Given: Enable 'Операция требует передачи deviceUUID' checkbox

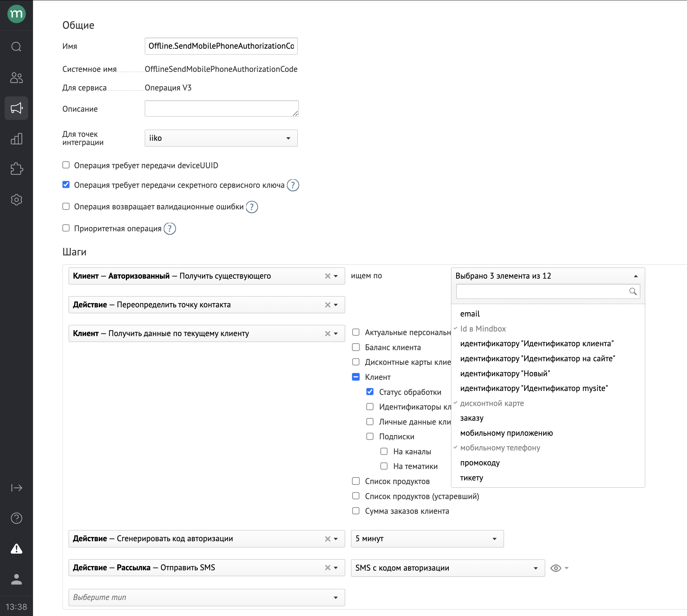Looking at the screenshot, I should click(x=66, y=165).
